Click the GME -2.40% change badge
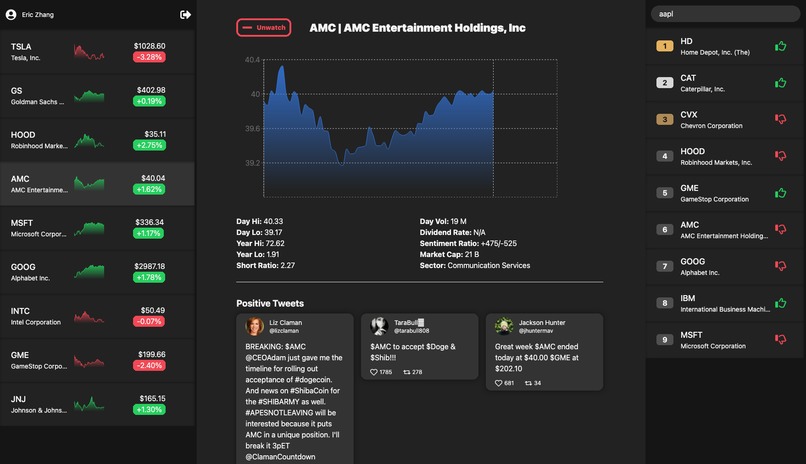The image size is (806, 464). coord(149,365)
